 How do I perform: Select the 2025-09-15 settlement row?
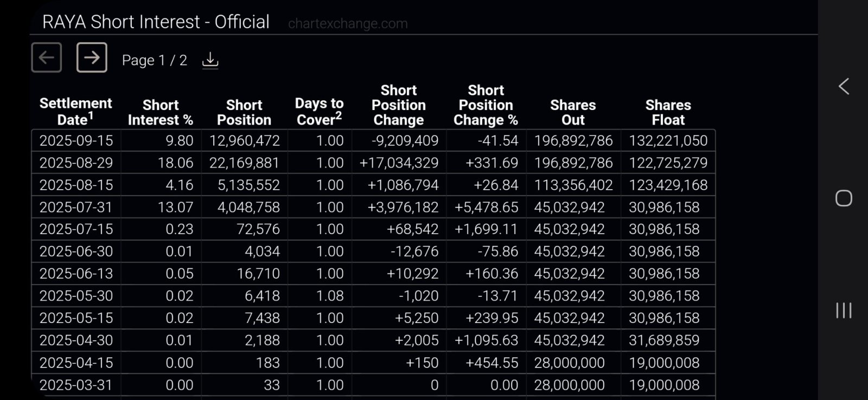373,141
